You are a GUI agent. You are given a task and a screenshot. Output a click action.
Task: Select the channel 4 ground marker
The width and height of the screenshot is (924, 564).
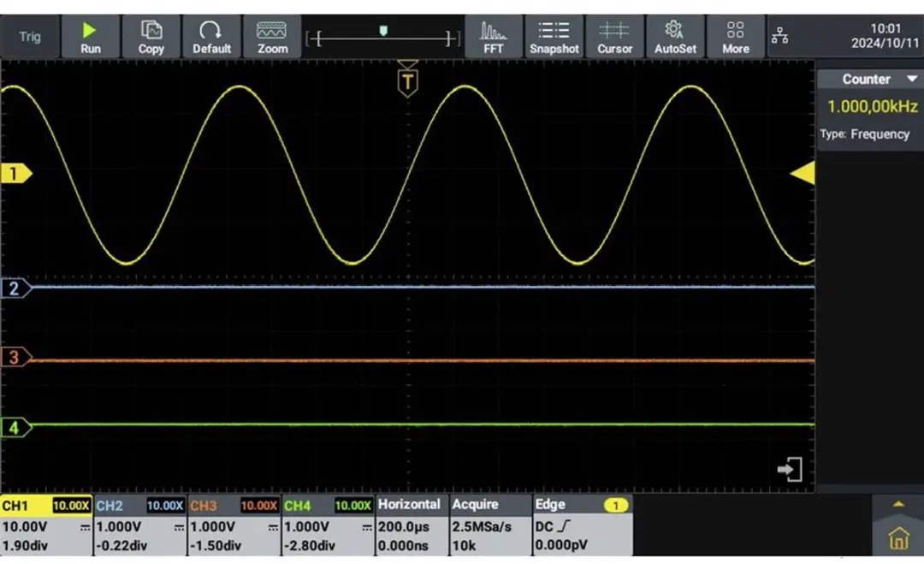[x=16, y=427]
